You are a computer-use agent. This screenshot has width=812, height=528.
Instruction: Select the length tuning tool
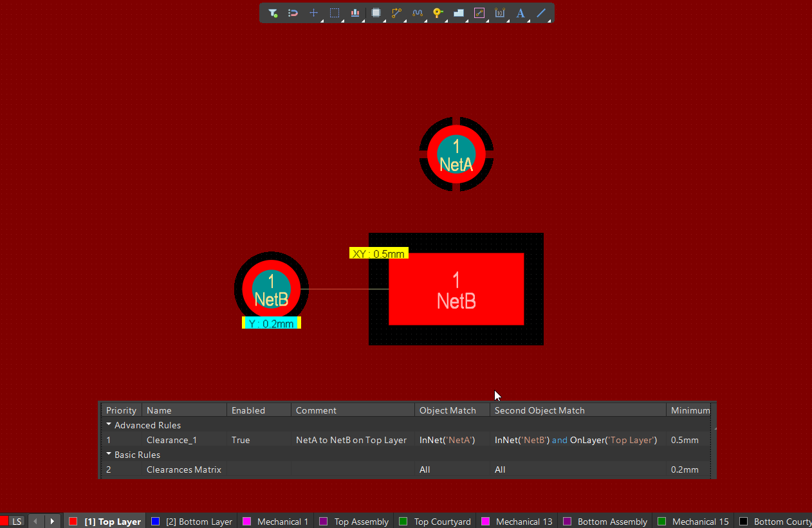point(417,13)
